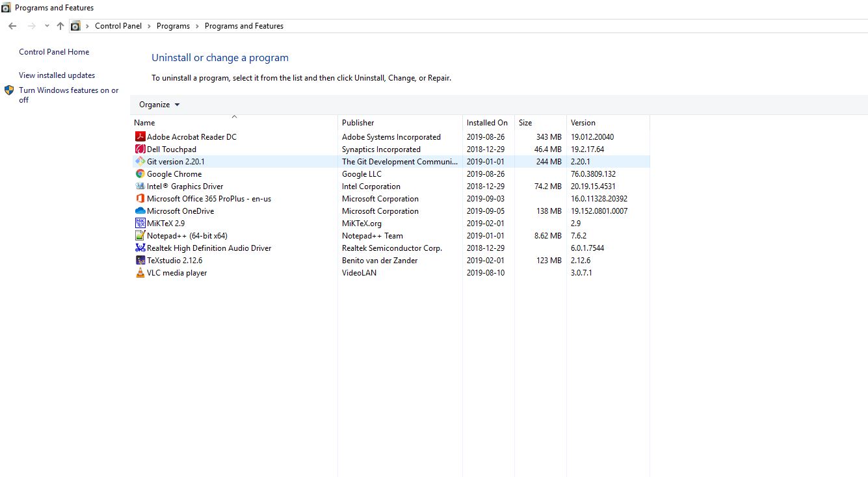Click install date 2019-08-10
868x477 pixels.
(486, 272)
